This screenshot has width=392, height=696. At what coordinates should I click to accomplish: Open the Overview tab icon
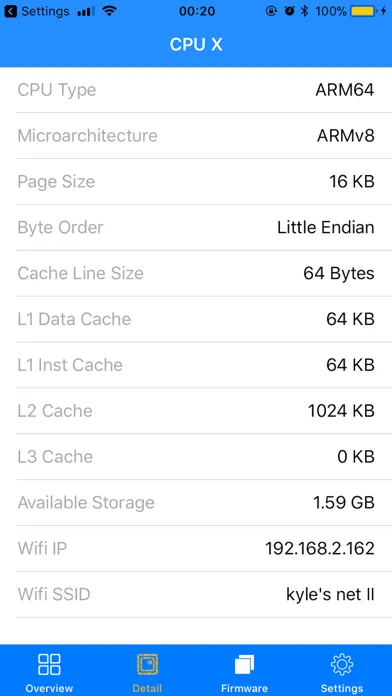click(x=49, y=664)
